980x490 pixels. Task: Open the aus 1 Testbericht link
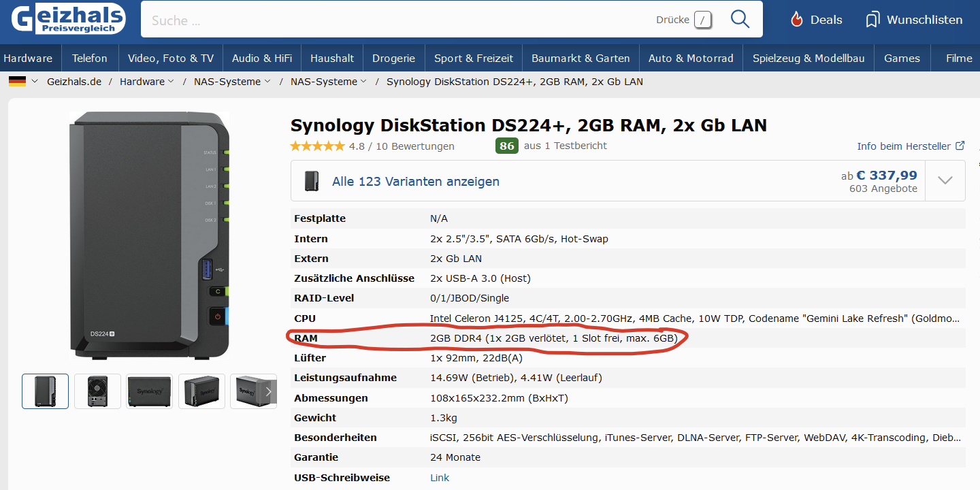coord(566,146)
